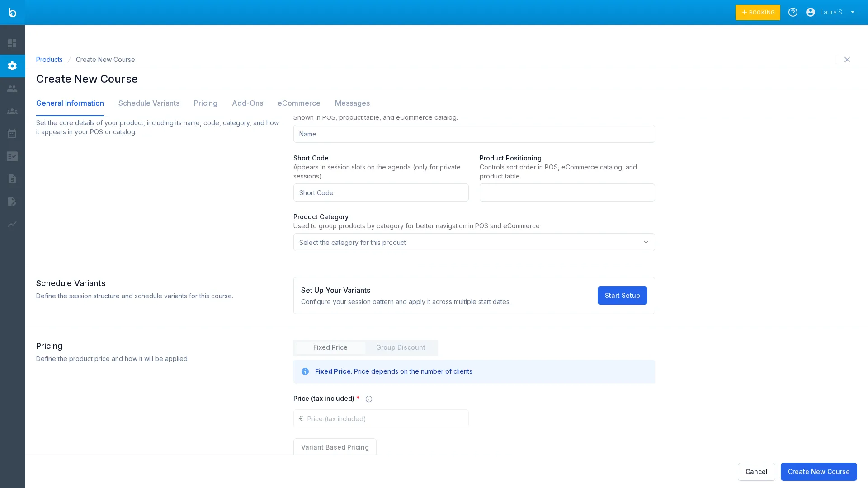Click the document edit pencil sidebar icon
The image size is (868, 488).
click(x=12, y=202)
